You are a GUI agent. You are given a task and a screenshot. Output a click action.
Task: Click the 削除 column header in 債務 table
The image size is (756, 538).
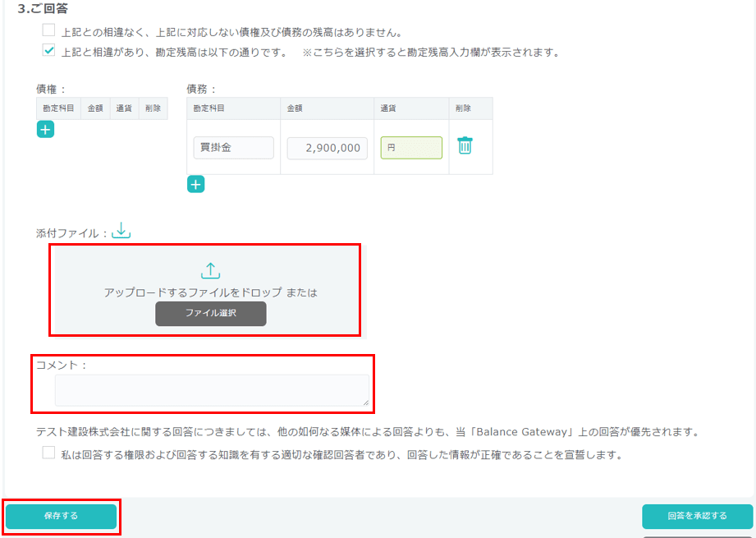click(x=464, y=108)
